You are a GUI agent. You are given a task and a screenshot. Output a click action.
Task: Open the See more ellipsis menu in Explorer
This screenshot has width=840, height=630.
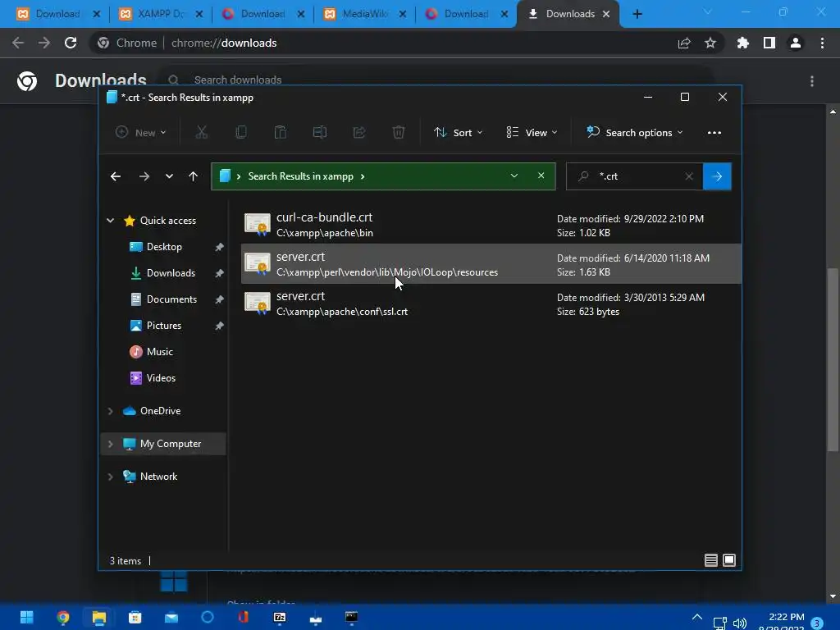click(x=714, y=132)
